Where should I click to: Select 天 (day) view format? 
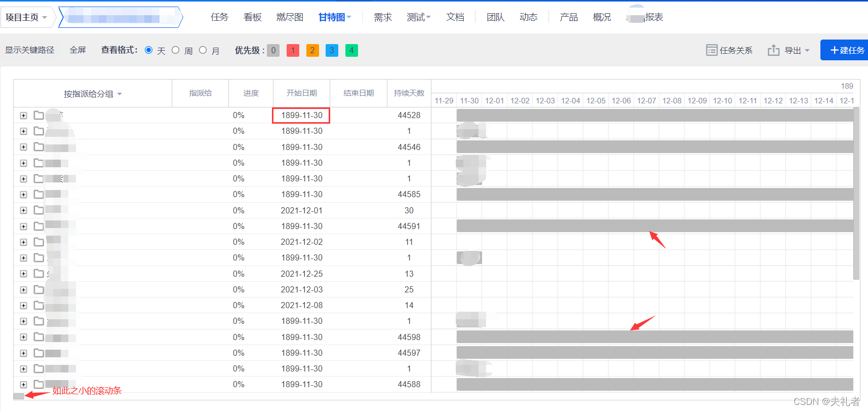pos(148,50)
